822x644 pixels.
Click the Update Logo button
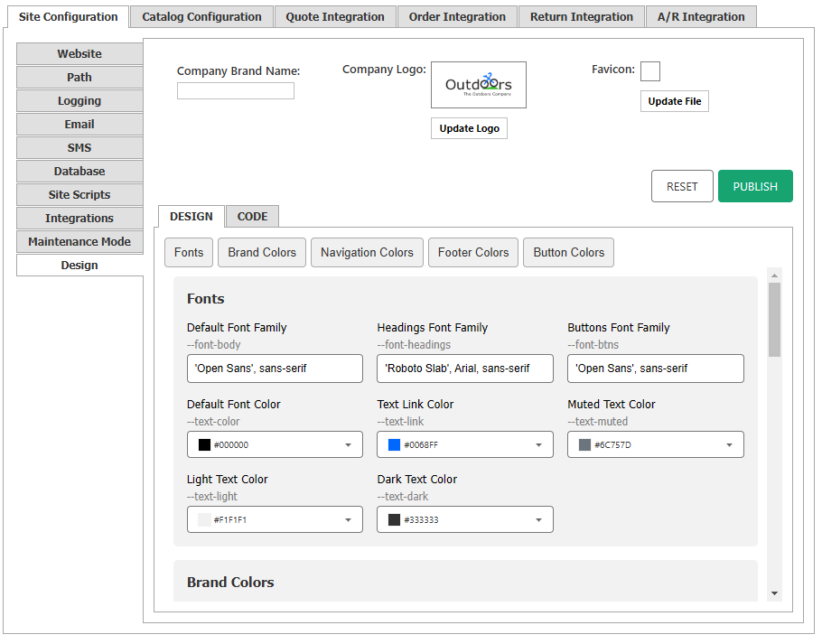tap(469, 128)
